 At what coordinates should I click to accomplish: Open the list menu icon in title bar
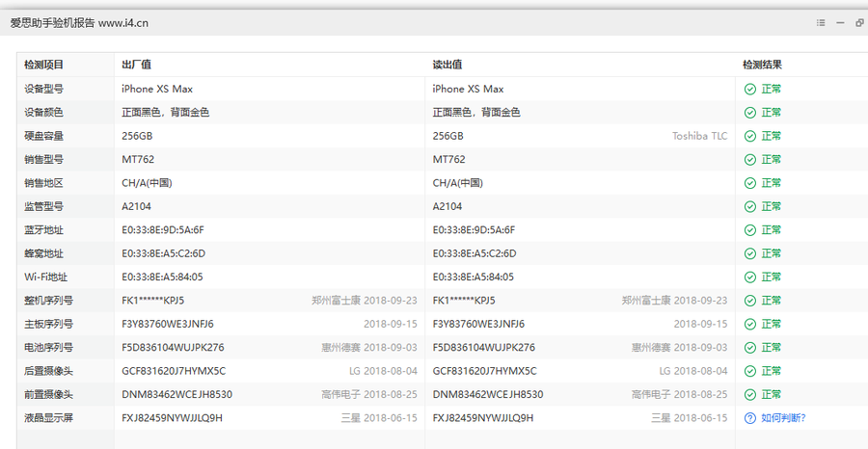pyautogui.click(x=821, y=23)
